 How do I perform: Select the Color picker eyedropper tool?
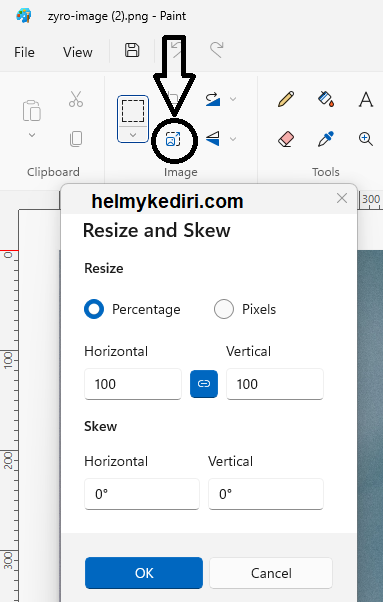point(326,139)
